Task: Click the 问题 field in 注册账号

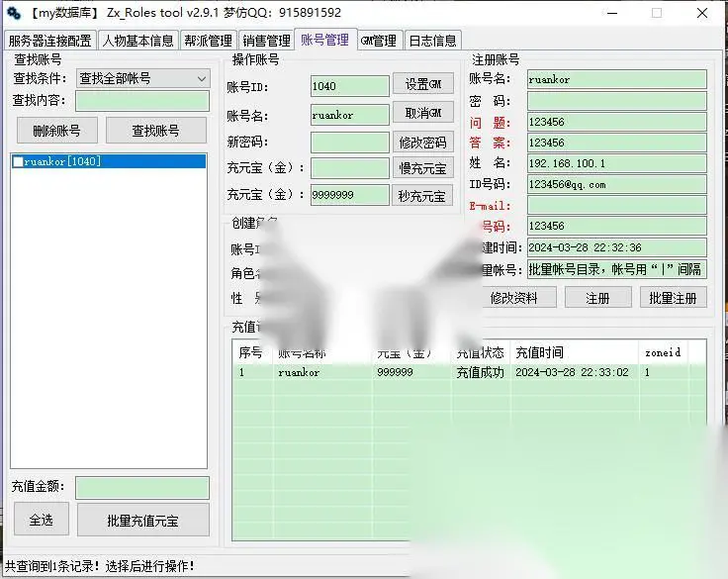Action: (x=617, y=122)
